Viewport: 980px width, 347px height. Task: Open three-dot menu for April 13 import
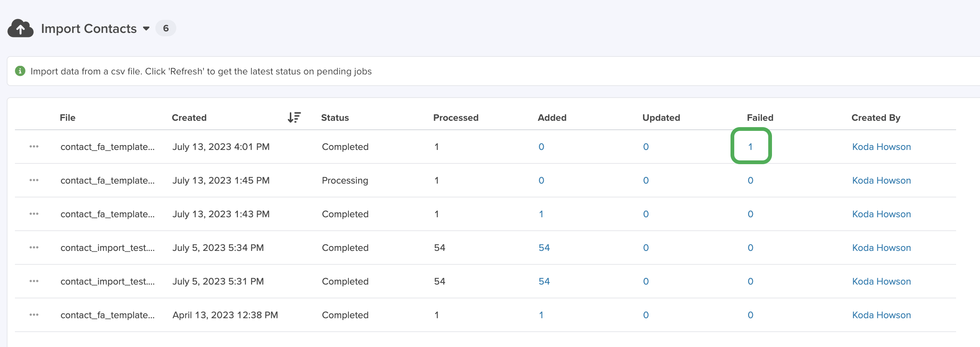point(34,314)
